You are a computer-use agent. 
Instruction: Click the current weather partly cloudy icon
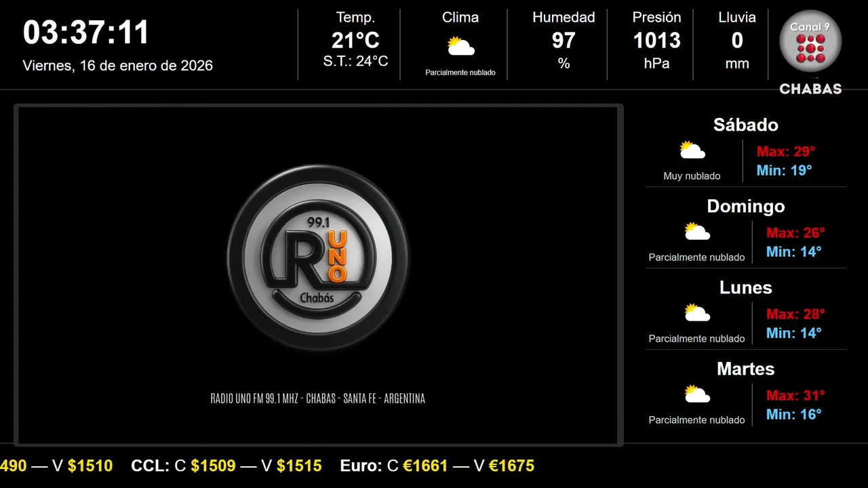460,47
